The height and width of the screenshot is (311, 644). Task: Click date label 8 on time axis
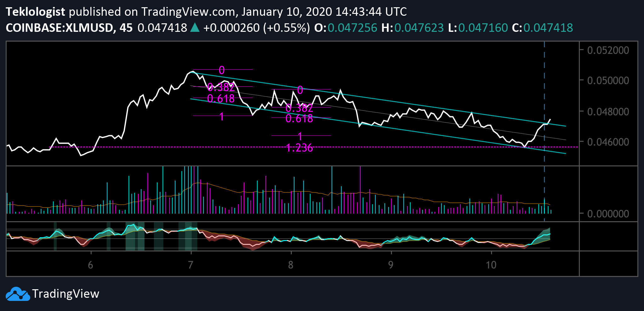(x=291, y=265)
